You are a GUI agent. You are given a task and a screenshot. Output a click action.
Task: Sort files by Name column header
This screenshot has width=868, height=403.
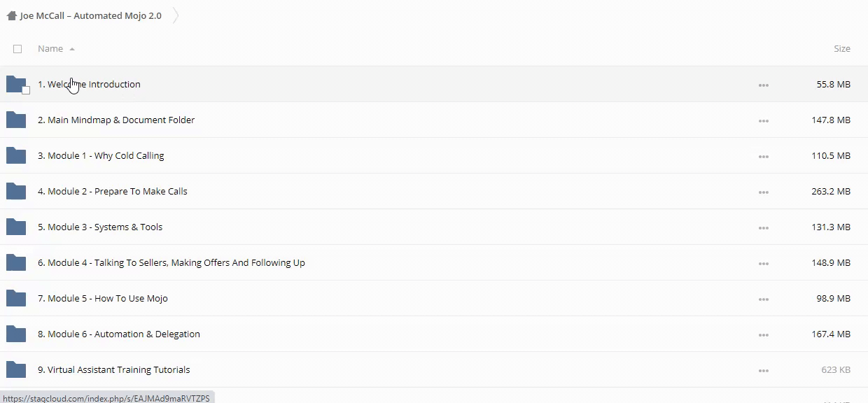coord(50,49)
